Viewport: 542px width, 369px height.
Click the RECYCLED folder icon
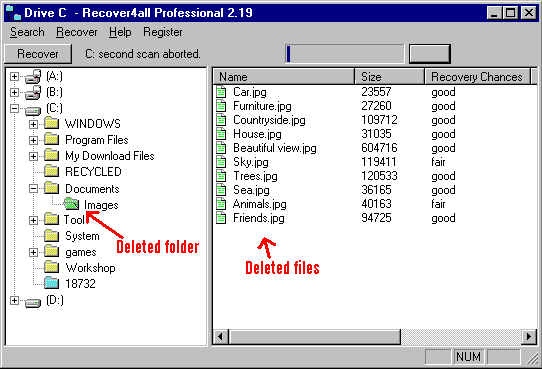[x=52, y=171]
